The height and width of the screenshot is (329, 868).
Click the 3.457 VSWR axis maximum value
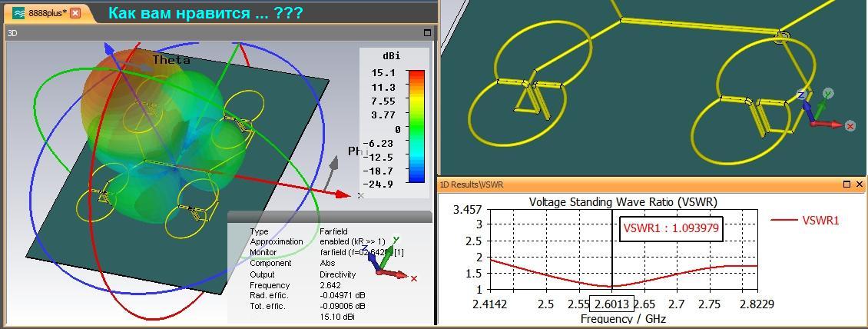click(x=468, y=210)
